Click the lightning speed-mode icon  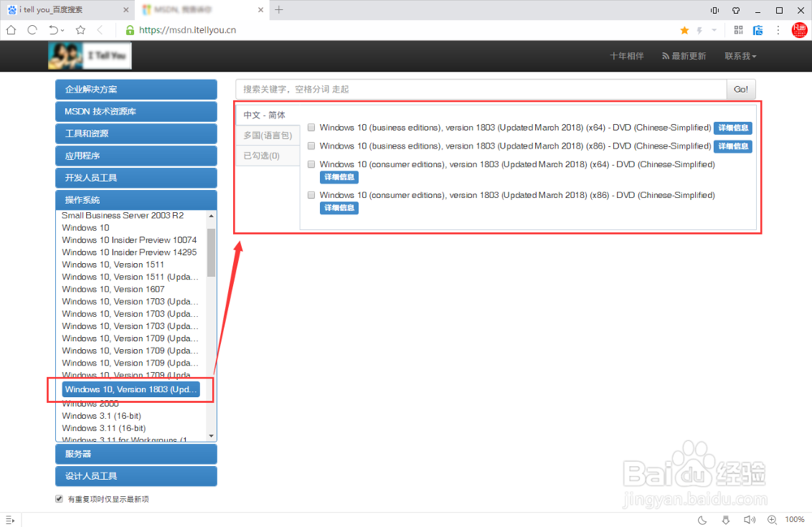point(700,31)
